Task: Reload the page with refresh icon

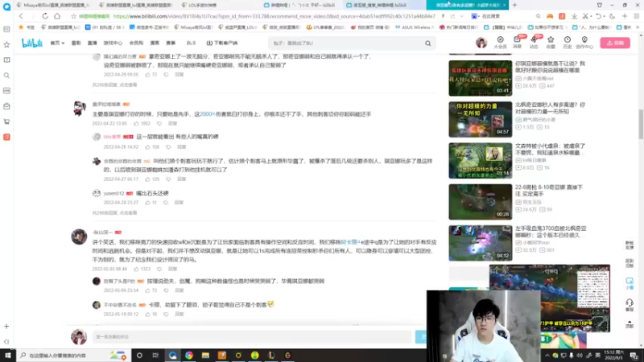Action: [x=45, y=16]
